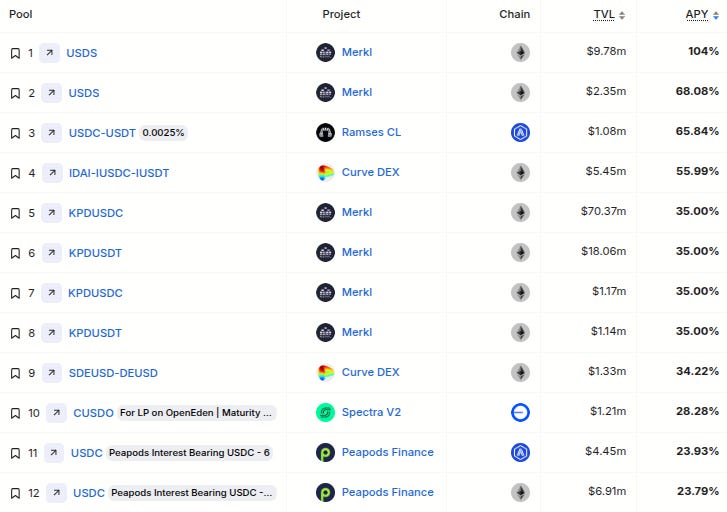The width and height of the screenshot is (727, 512).
Task: Bookmark pool 7 KPDUSDC with $1.17m TVL
Action: click(15, 293)
